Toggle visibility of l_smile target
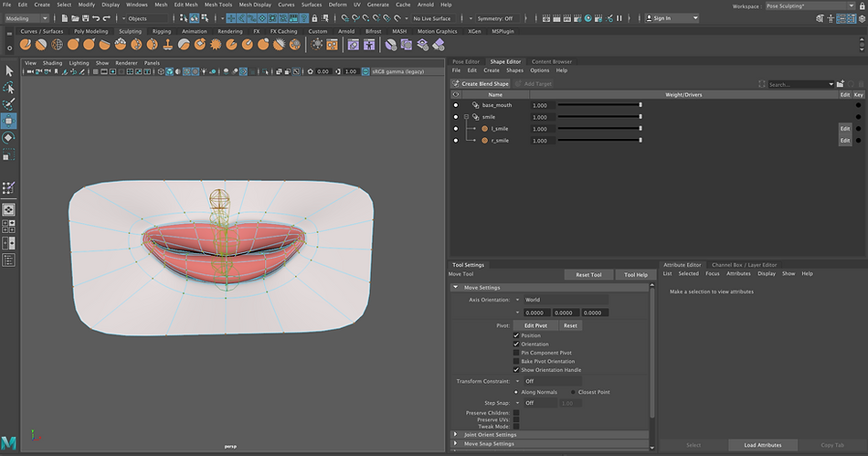The width and height of the screenshot is (868, 456). (x=456, y=129)
